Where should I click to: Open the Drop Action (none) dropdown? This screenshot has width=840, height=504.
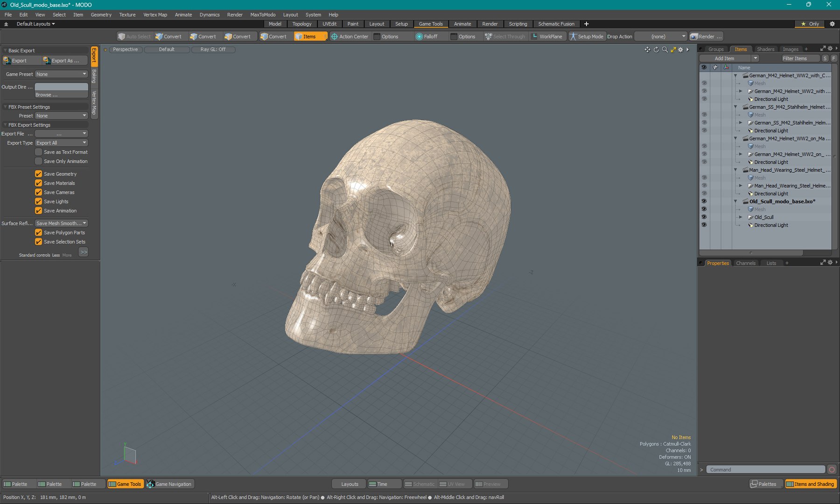pos(661,36)
